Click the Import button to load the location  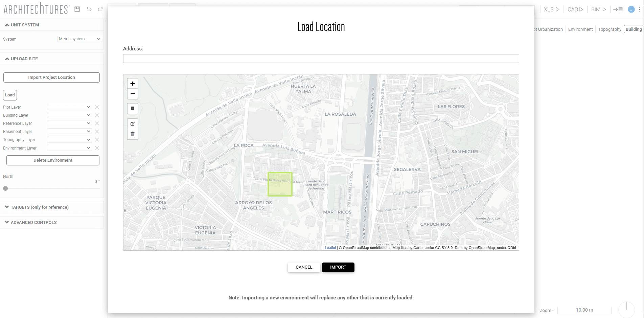point(338,267)
